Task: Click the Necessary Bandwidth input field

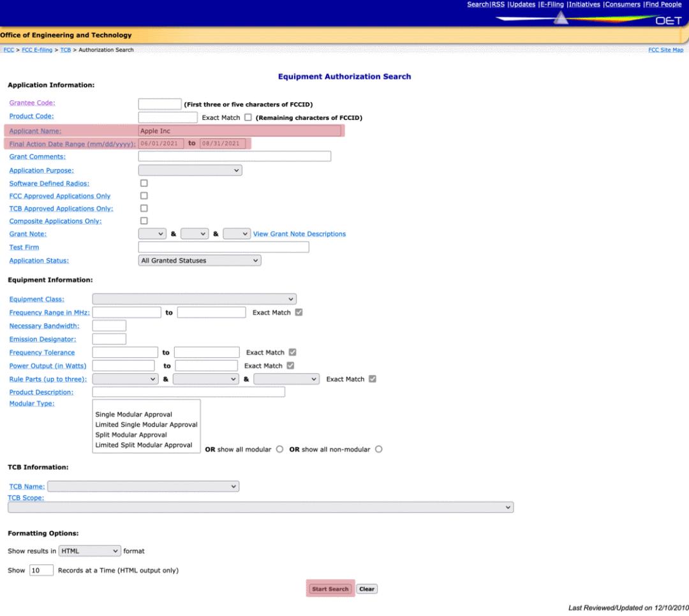Action: [109, 326]
